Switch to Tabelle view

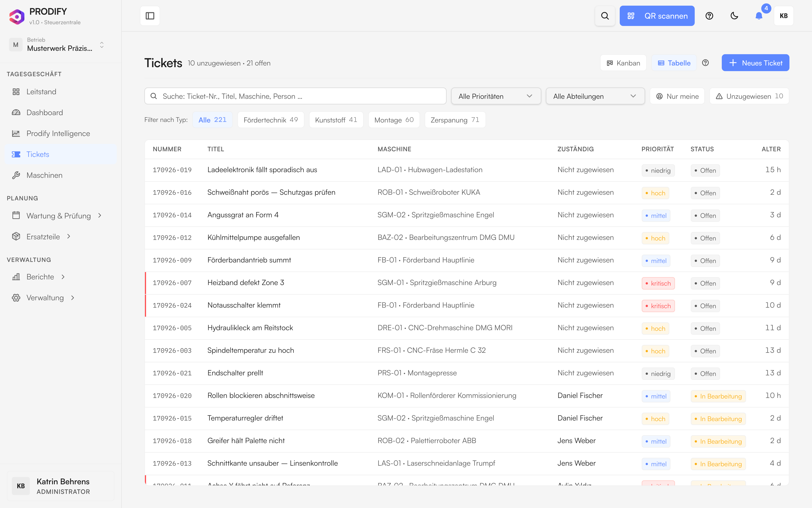(x=674, y=63)
